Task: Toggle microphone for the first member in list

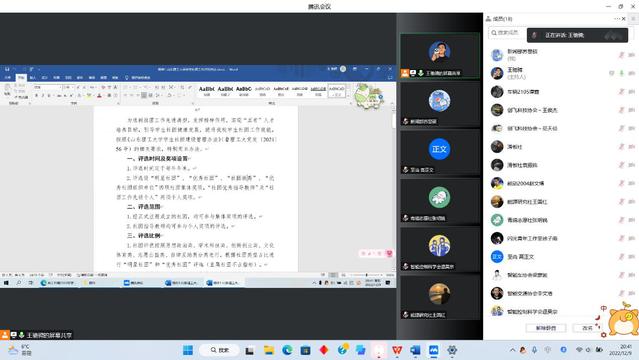Action: [621, 55]
